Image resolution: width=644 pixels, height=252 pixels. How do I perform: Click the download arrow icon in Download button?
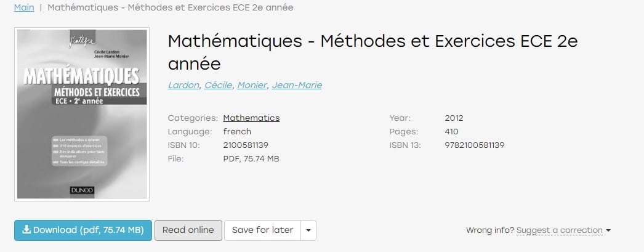tap(26, 229)
